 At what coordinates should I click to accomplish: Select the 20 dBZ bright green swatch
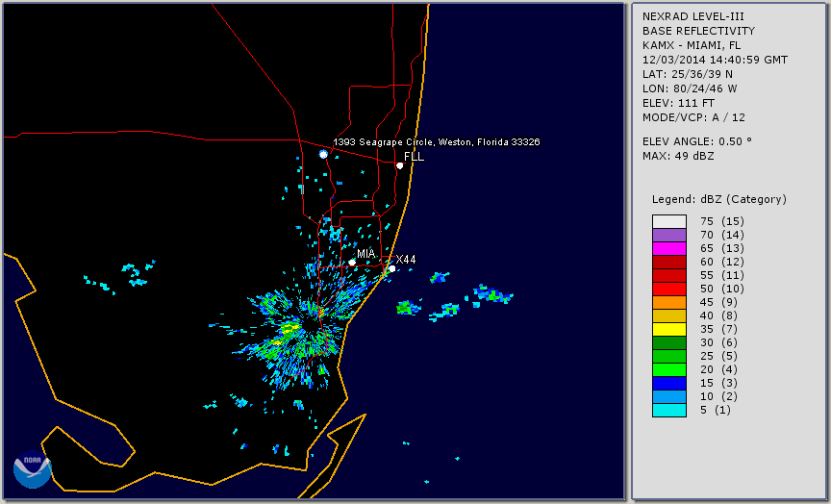(x=669, y=370)
